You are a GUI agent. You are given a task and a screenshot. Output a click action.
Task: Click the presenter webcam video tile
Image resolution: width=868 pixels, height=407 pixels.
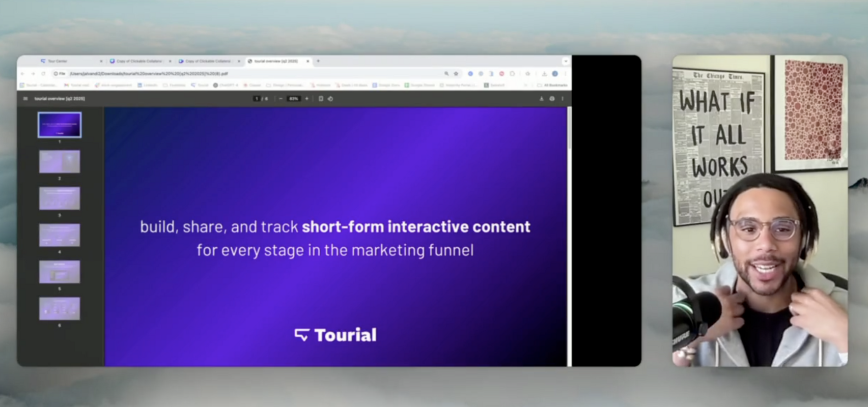760,211
